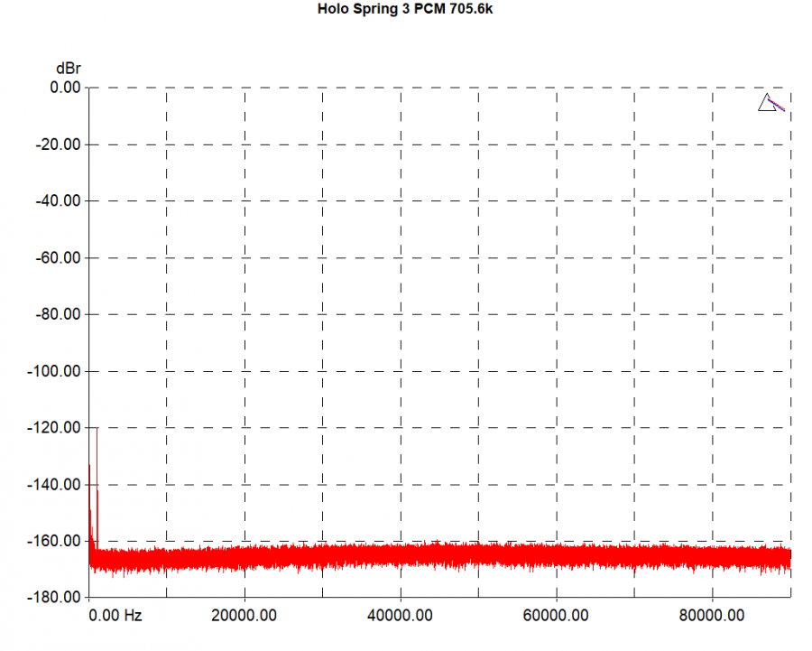This screenshot has height=651, width=812.
Task: Click the 0.00 y-axis label
Action: (65, 88)
